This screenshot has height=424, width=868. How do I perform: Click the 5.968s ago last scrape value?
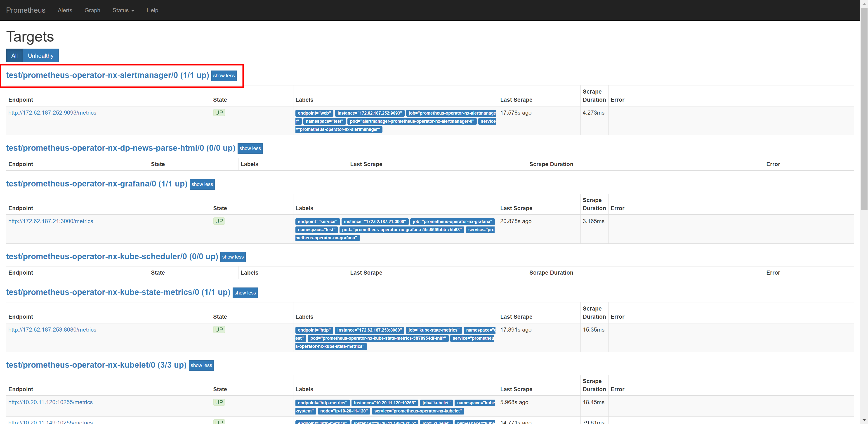(x=514, y=402)
